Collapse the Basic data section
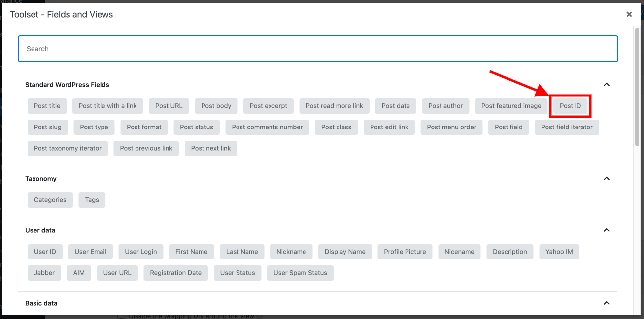 pos(607,303)
